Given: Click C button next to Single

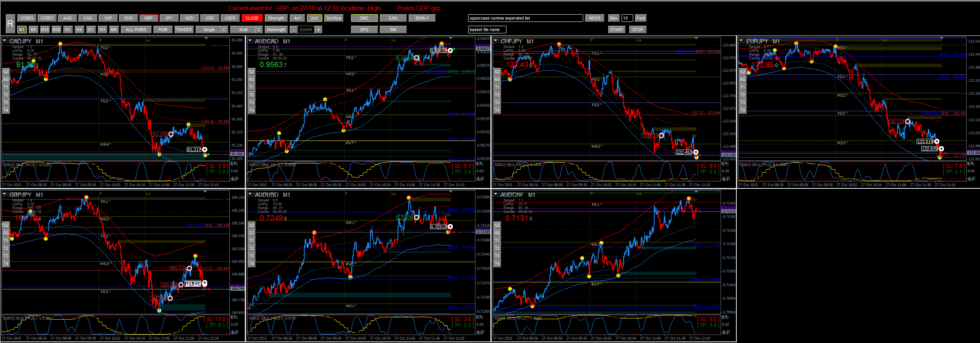Looking at the screenshot, I should [x=224, y=30].
